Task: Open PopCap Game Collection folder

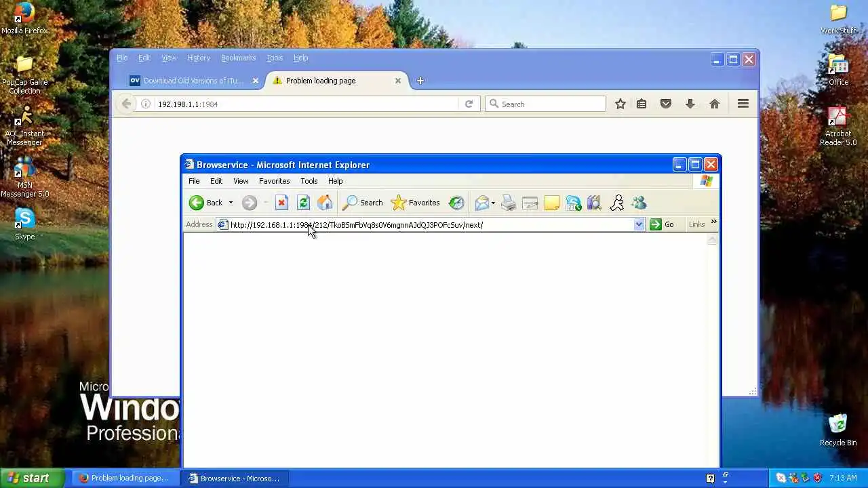Action: click(24, 75)
